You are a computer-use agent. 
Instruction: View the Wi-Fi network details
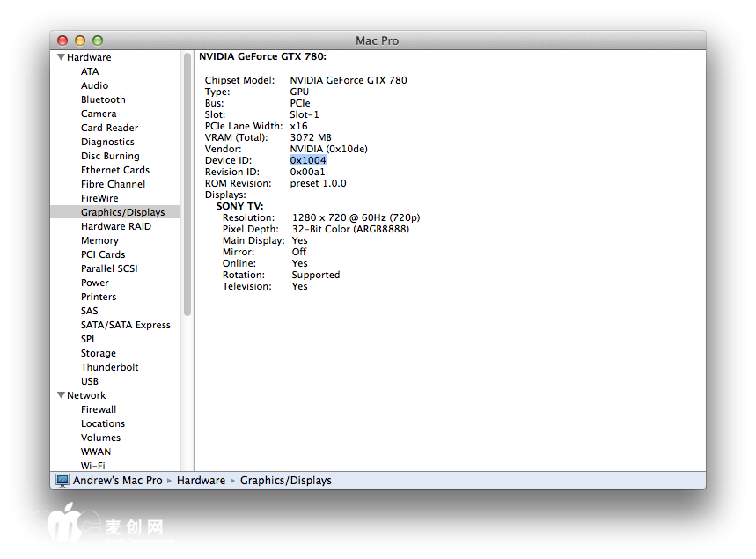(x=92, y=466)
